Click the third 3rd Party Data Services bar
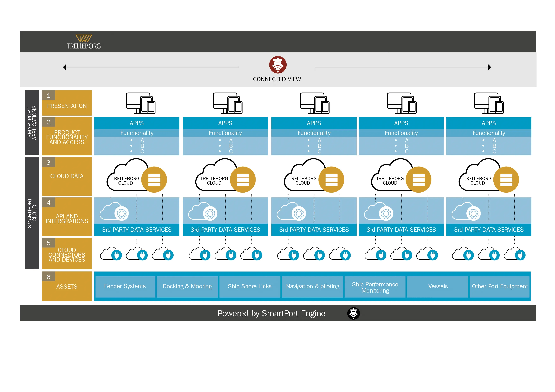The height and width of the screenshot is (392, 555). (314, 230)
